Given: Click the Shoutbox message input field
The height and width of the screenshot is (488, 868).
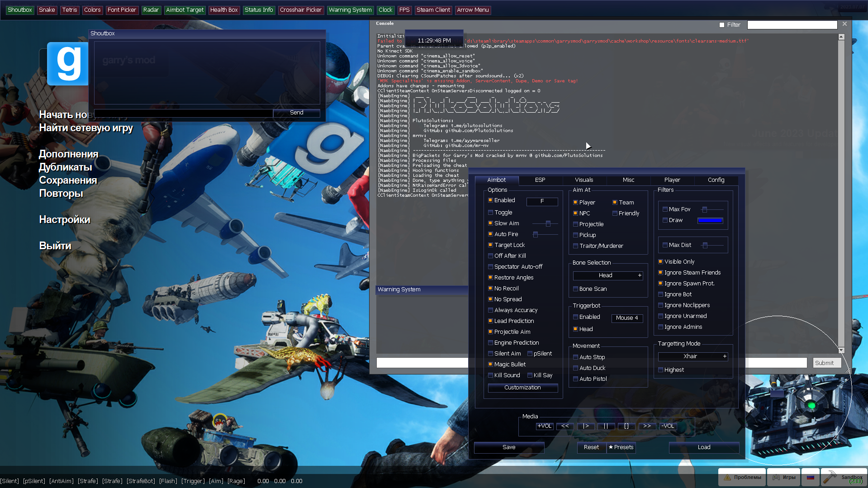Looking at the screenshot, I should coord(183,113).
